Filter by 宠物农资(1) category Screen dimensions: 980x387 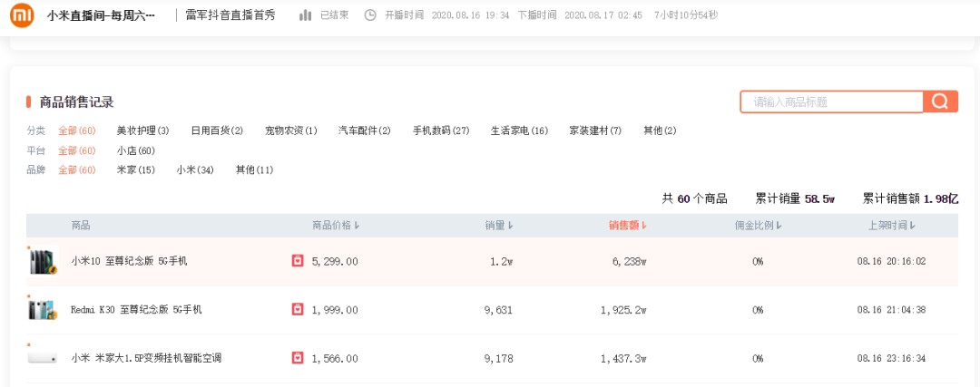tap(290, 131)
